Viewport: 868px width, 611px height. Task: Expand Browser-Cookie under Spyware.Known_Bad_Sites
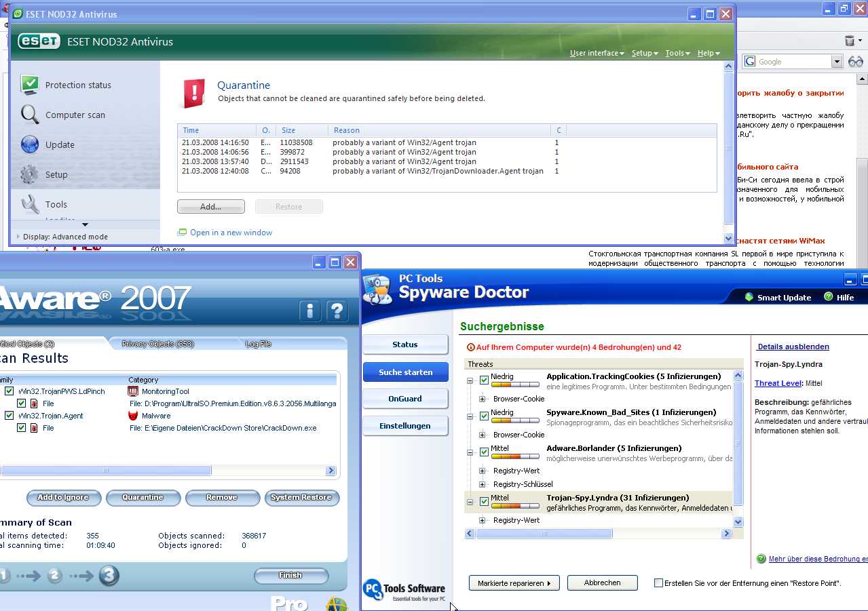[x=483, y=435]
